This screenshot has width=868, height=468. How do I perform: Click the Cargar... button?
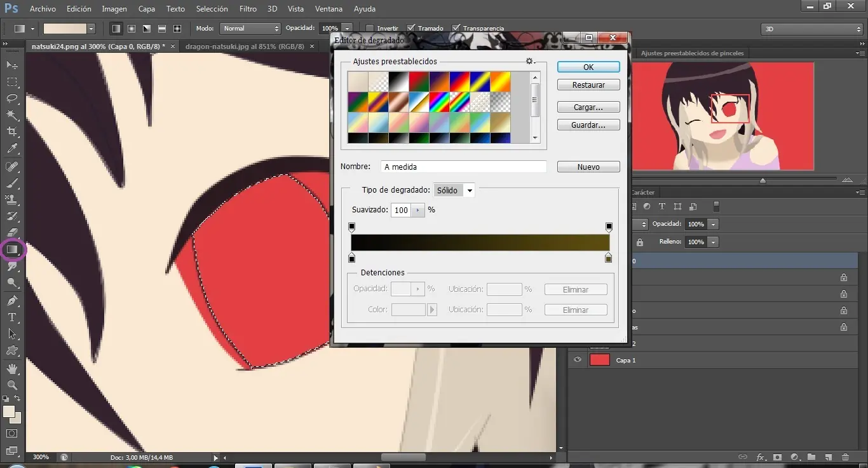[588, 107]
